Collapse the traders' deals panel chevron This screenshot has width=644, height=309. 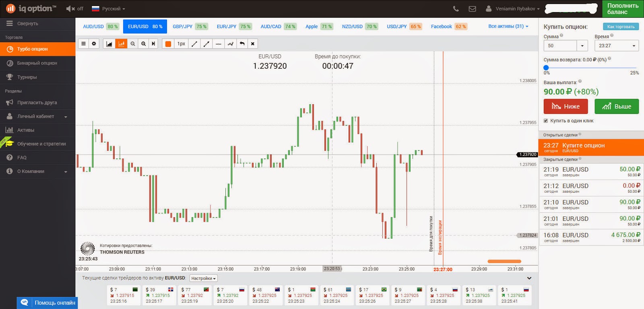[529, 278]
